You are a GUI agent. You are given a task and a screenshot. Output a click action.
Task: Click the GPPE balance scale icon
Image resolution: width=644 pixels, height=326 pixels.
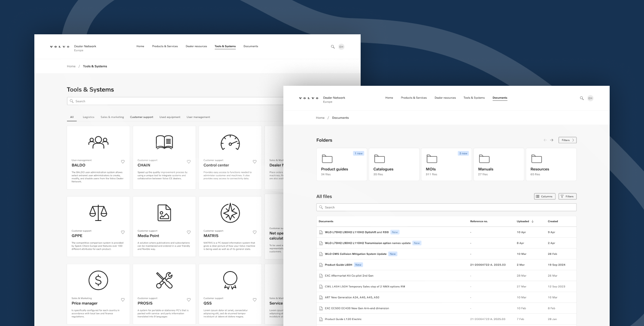click(98, 212)
